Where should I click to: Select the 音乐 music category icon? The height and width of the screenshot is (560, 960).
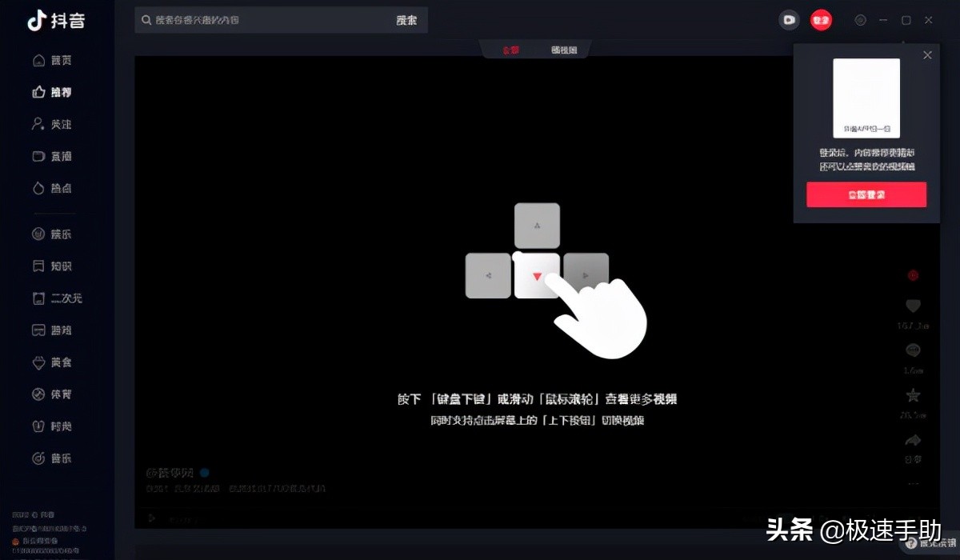coord(48,458)
